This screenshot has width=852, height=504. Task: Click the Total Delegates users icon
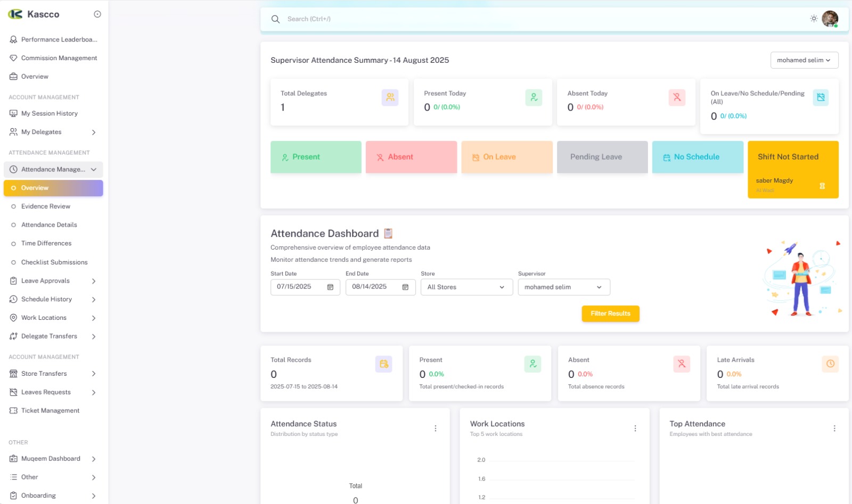(x=390, y=97)
